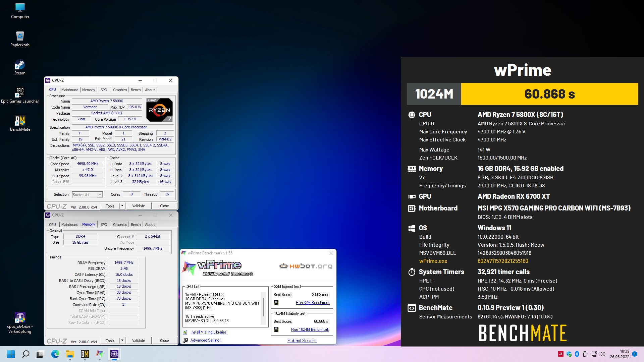Open Advanced Settings link in wPrime
The width and height of the screenshot is (644, 362).
[206, 340]
